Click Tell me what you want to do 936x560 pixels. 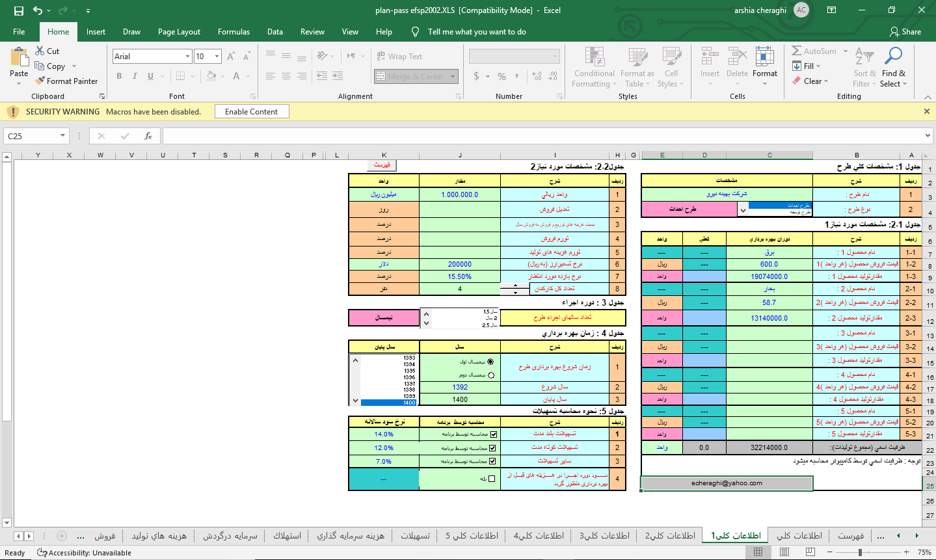[x=476, y=32]
